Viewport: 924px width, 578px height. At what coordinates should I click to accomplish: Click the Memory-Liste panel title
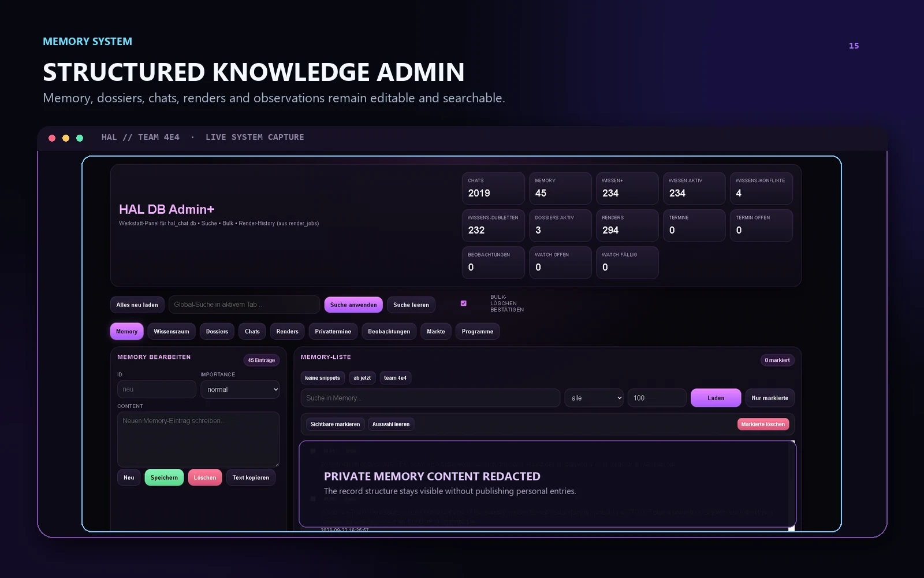[326, 357]
